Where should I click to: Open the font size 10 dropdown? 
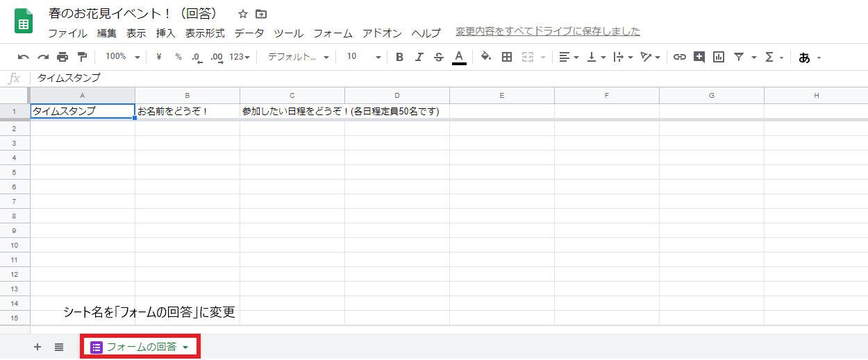pos(364,57)
